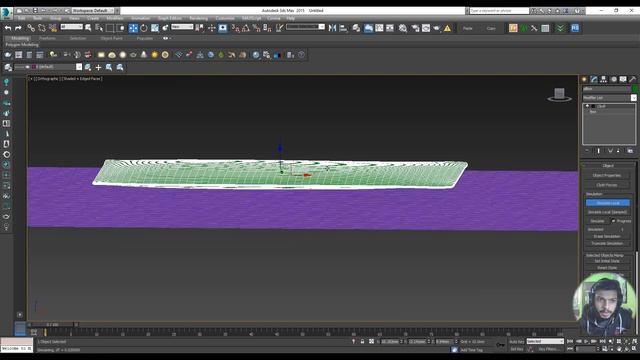640x360 pixels.
Task: Collapse the Object rollout header
Action: click(608, 166)
